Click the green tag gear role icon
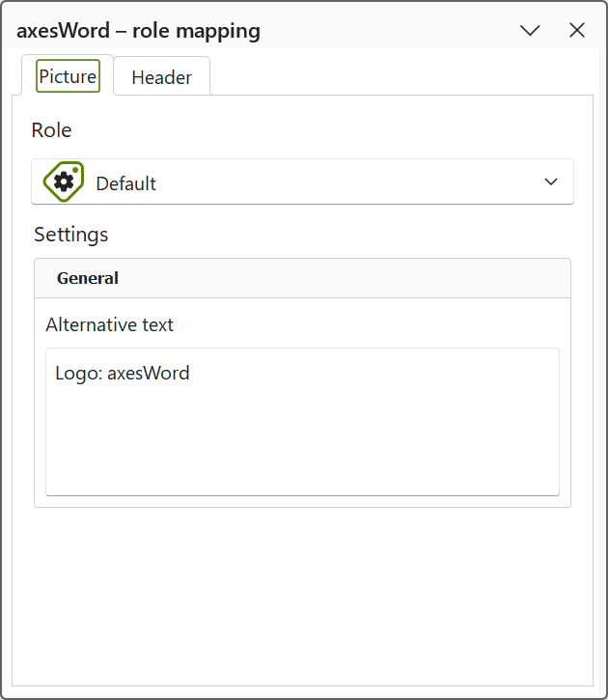 [x=64, y=182]
